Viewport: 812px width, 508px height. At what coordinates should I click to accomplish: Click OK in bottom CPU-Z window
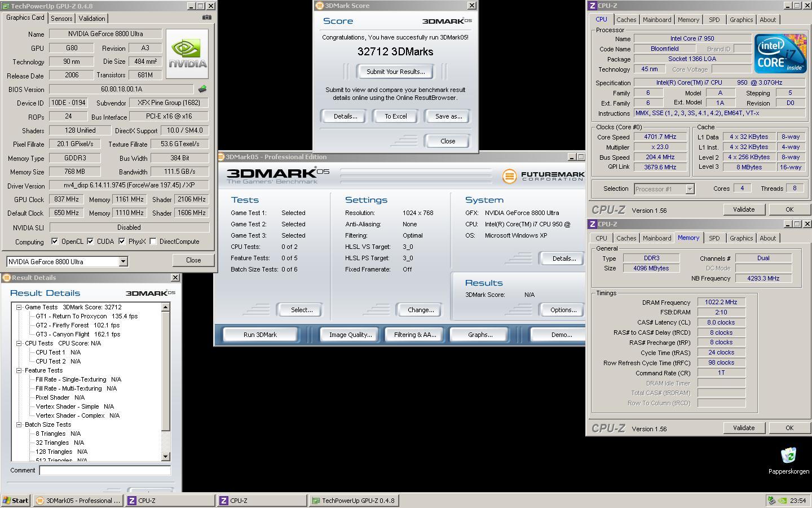789,428
